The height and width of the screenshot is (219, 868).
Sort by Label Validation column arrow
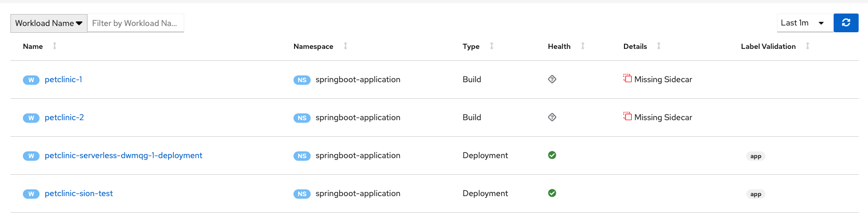point(808,46)
